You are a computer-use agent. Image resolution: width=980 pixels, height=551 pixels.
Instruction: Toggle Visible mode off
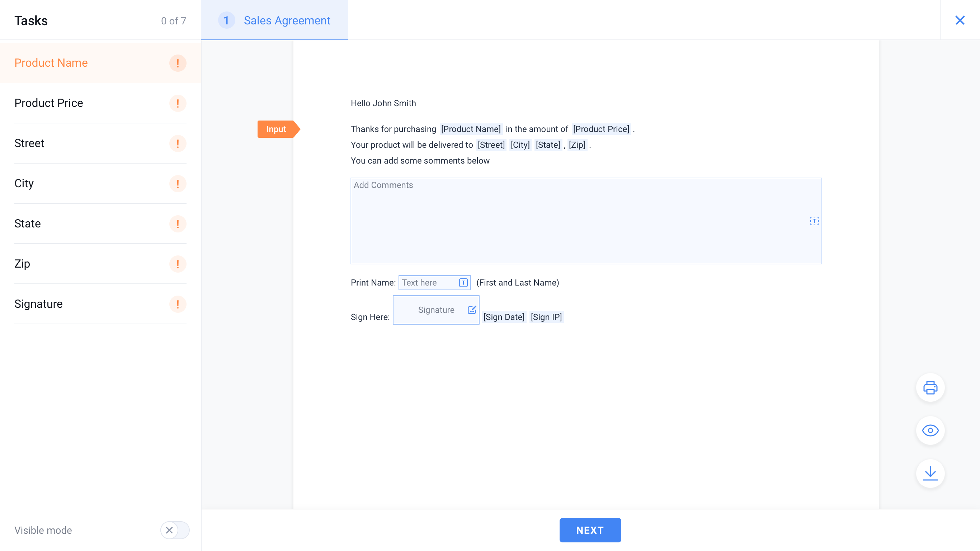175,530
